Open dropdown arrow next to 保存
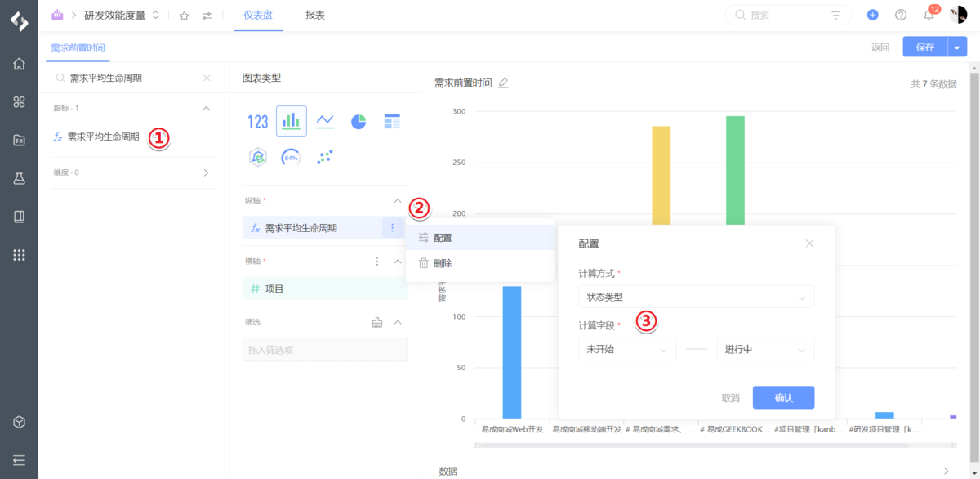This screenshot has width=980, height=479. pos(957,47)
